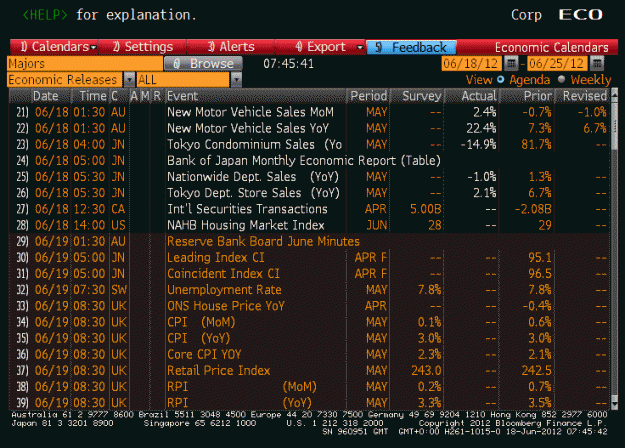Open the Economic Releases combo box
The image size is (625, 448).
pyautogui.click(x=71, y=80)
